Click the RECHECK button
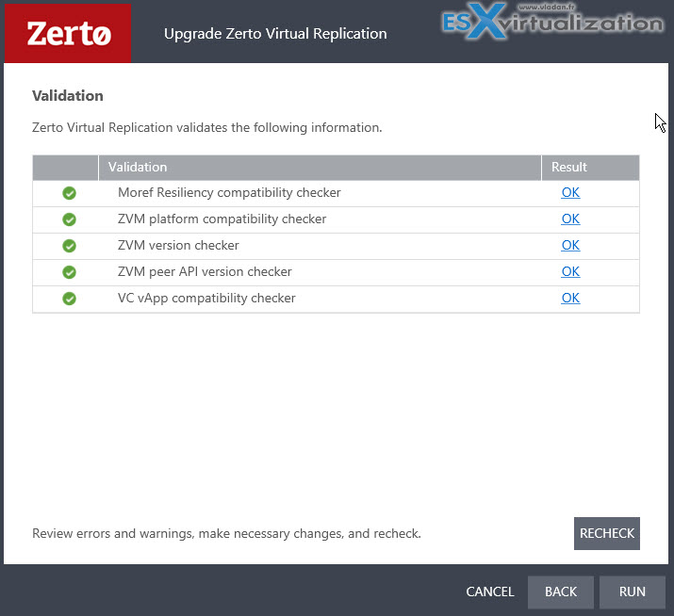This screenshot has height=616, width=674. pyautogui.click(x=607, y=533)
